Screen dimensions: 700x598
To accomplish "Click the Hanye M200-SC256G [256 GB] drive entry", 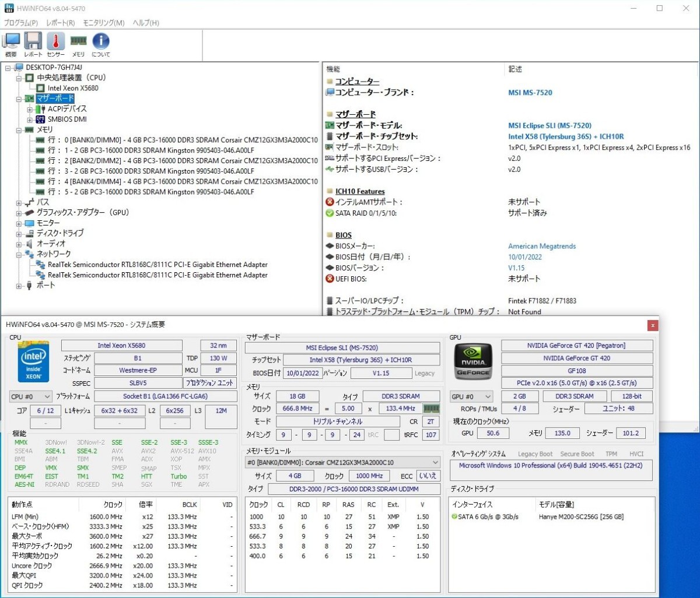I will pos(581,516).
